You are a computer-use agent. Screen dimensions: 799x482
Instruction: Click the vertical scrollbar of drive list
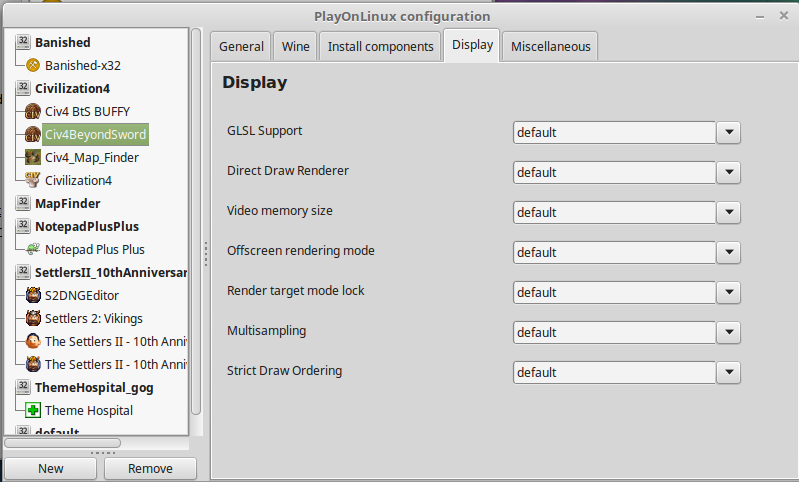click(x=196, y=222)
